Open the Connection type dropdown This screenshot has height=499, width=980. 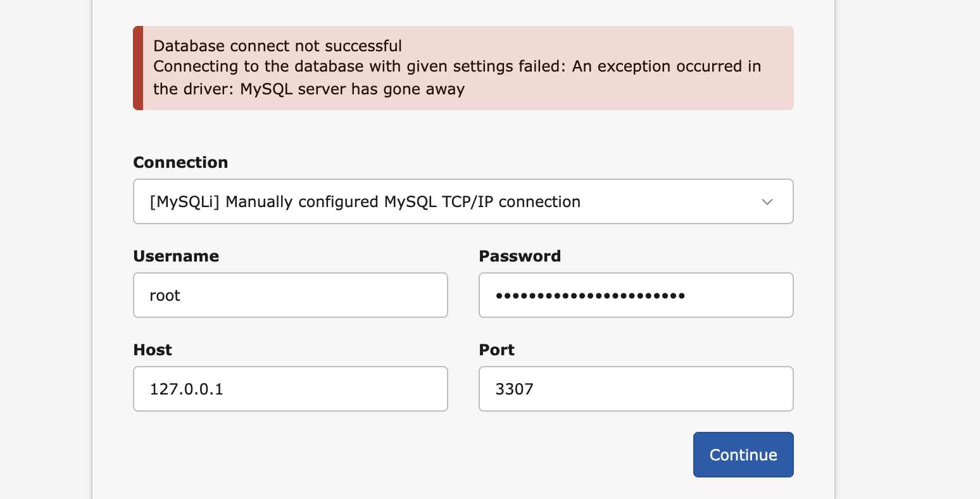point(462,201)
